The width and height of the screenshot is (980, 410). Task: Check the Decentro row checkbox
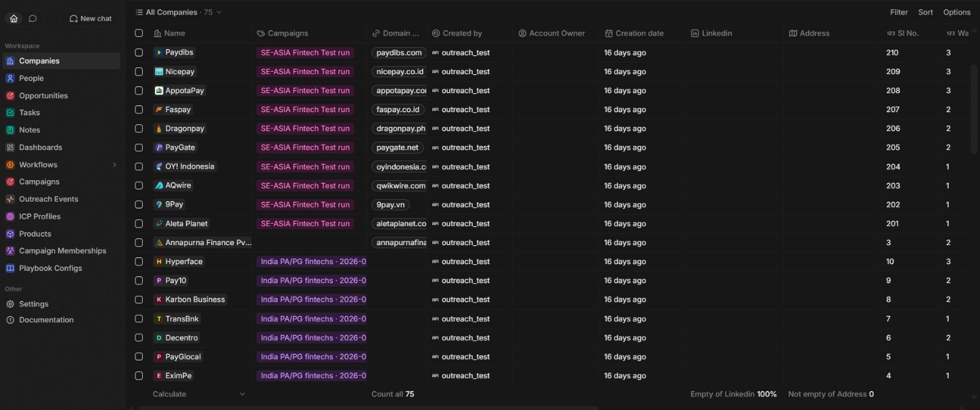[139, 338]
